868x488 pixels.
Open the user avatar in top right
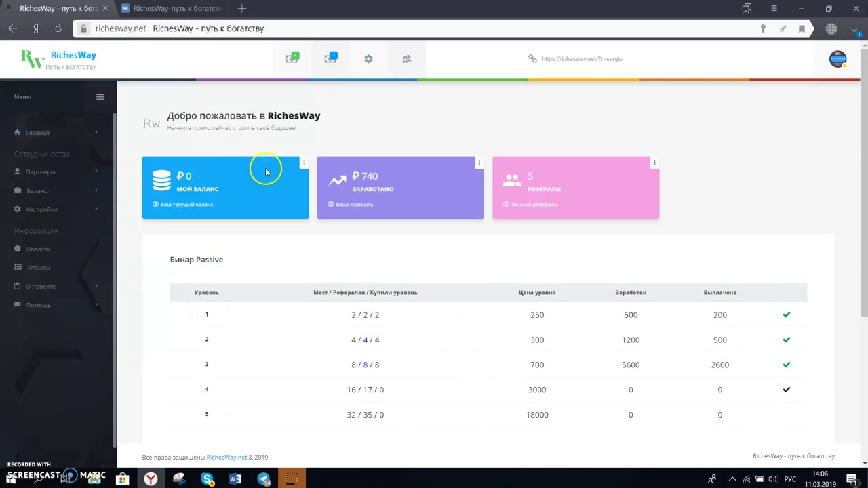click(838, 59)
